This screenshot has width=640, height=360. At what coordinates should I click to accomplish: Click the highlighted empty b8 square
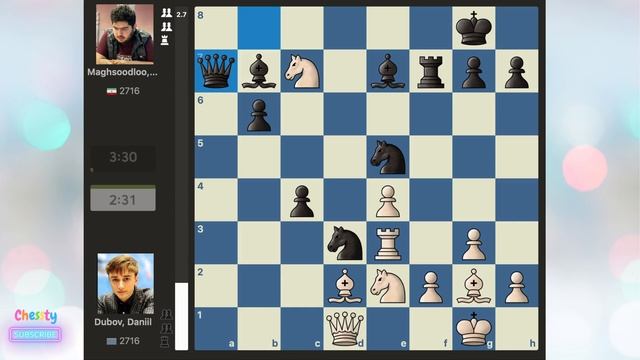coord(259,28)
